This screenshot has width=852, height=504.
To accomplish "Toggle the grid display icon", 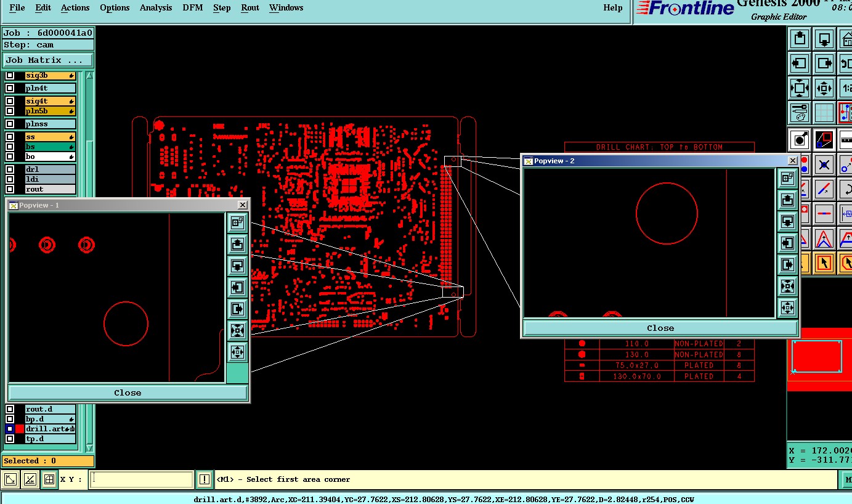I will click(824, 113).
